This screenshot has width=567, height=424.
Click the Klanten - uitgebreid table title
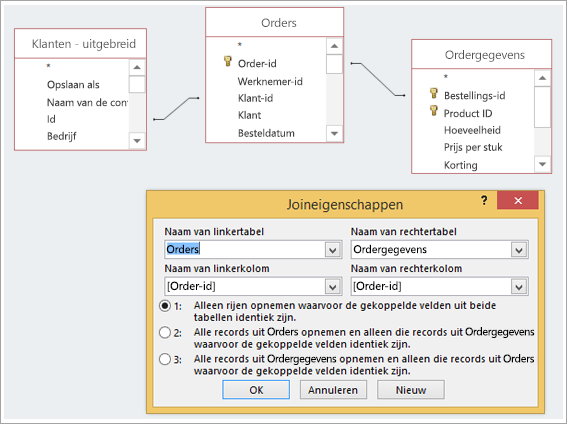tap(84, 44)
